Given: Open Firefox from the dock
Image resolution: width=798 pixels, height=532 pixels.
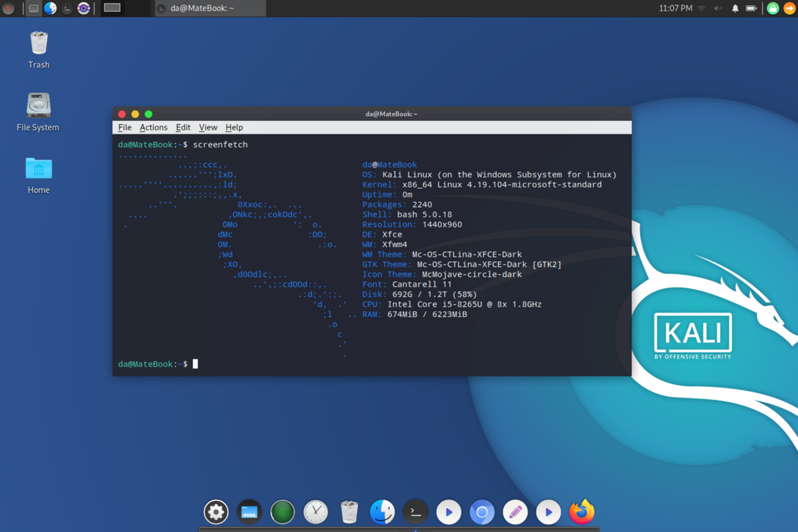Looking at the screenshot, I should coord(582,512).
